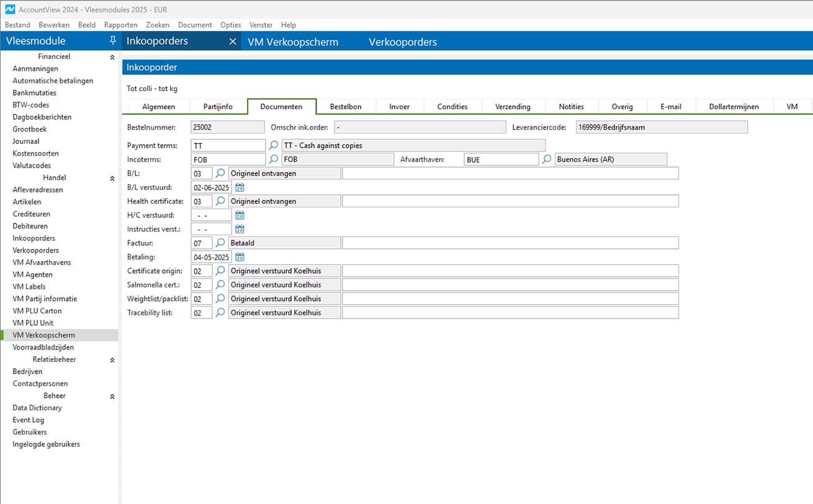Image resolution: width=813 pixels, height=504 pixels.
Task: Open calendar picker for B/L verstuurd
Action: [240, 187]
